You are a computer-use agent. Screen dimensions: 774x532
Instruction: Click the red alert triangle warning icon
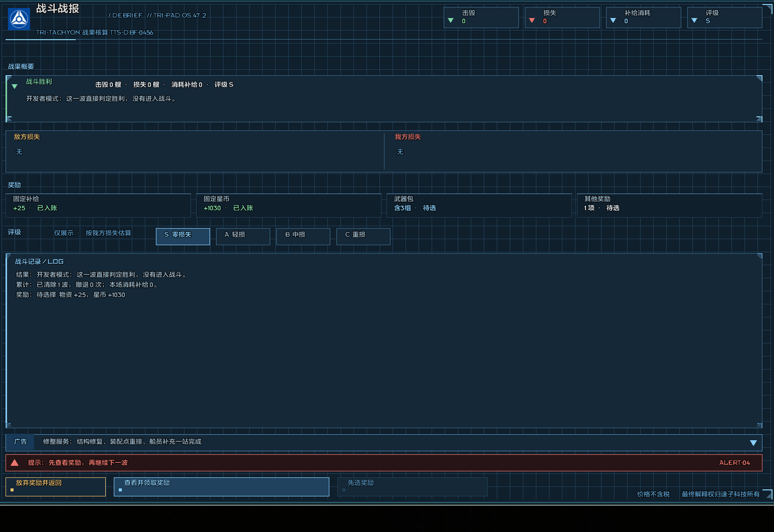point(15,462)
